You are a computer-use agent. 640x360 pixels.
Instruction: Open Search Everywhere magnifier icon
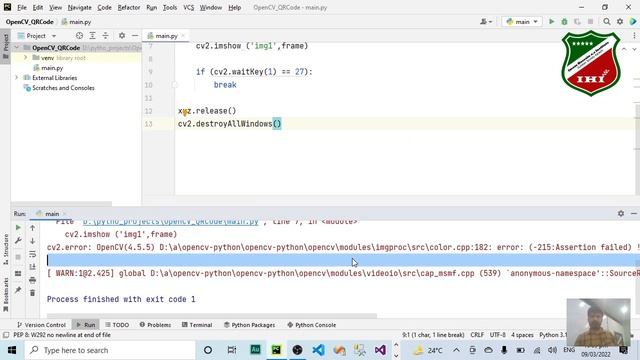coord(607,22)
